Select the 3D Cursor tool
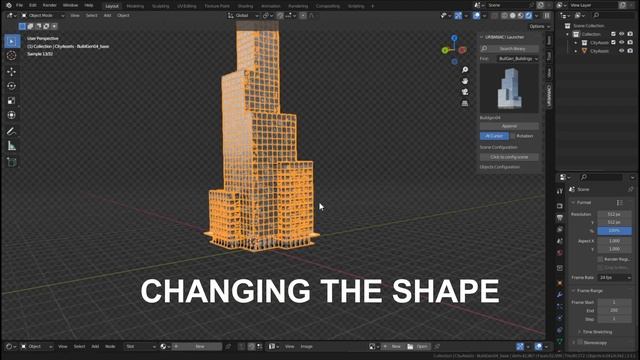 tap(11, 56)
